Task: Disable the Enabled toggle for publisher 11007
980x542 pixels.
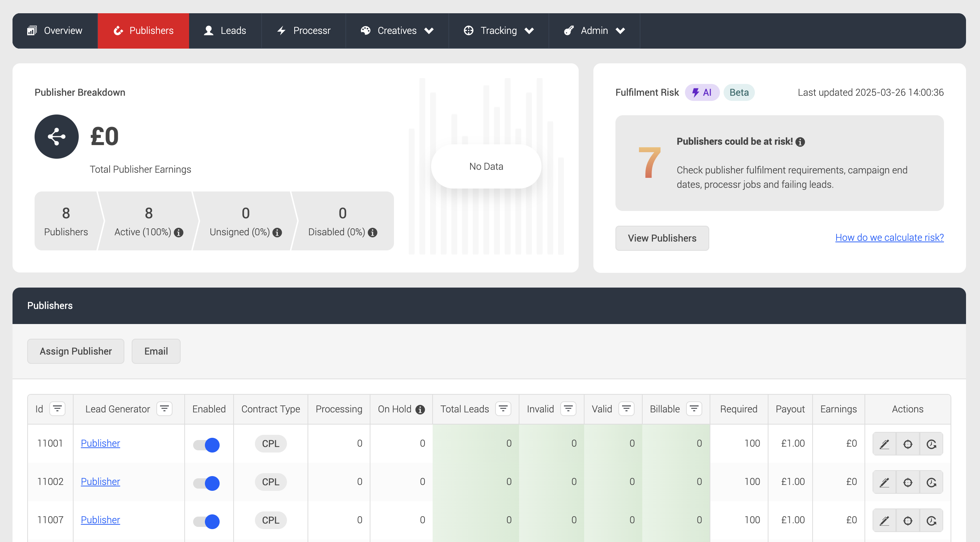Action: click(207, 521)
